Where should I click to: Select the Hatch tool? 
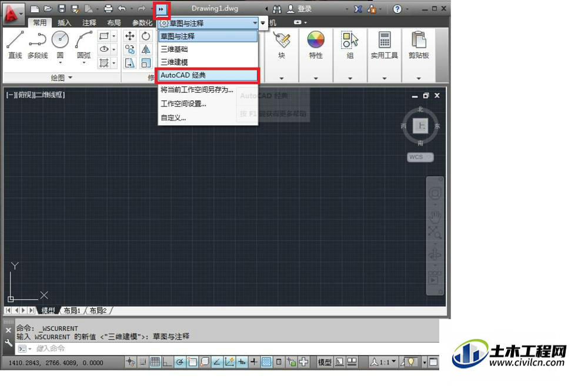click(x=104, y=62)
